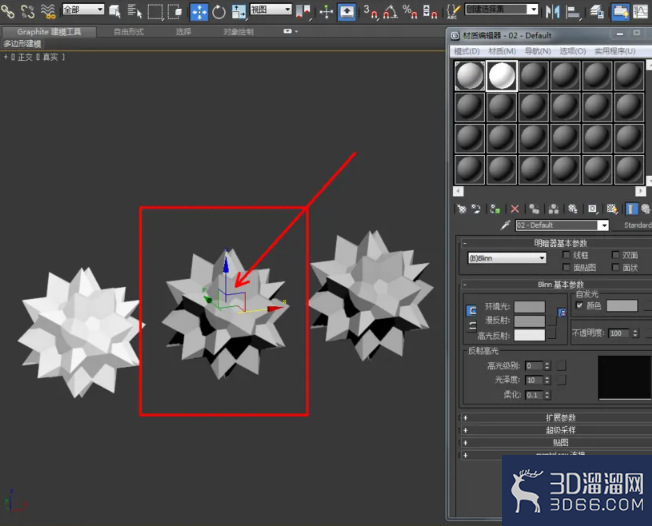Activate the Select and Move tool
The width and height of the screenshot is (652, 526).
click(x=199, y=12)
